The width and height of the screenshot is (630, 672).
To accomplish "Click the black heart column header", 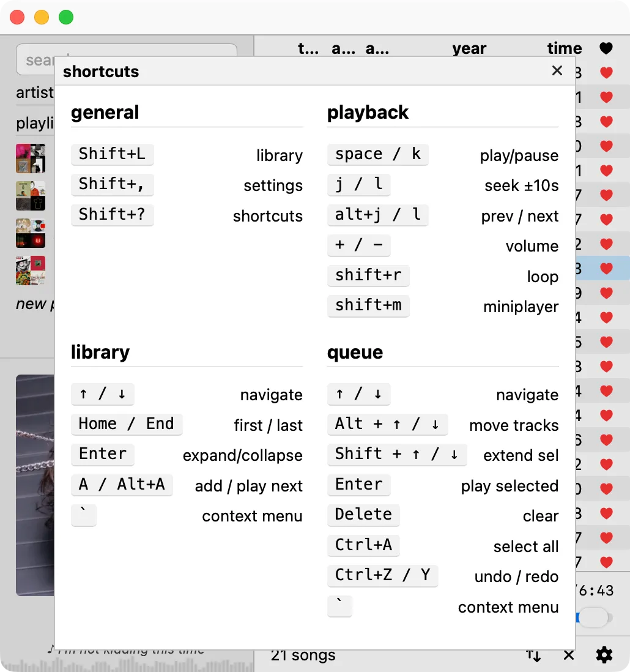I will tap(606, 48).
